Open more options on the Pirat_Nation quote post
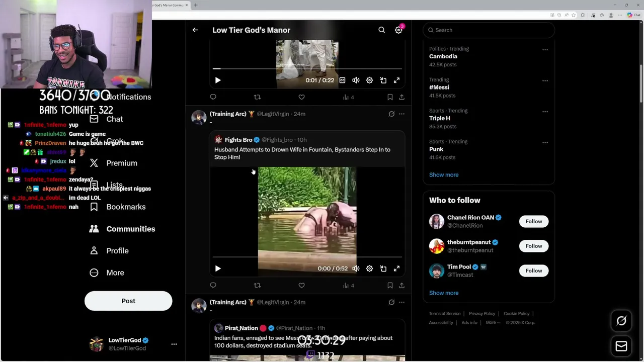 tap(401, 302)
